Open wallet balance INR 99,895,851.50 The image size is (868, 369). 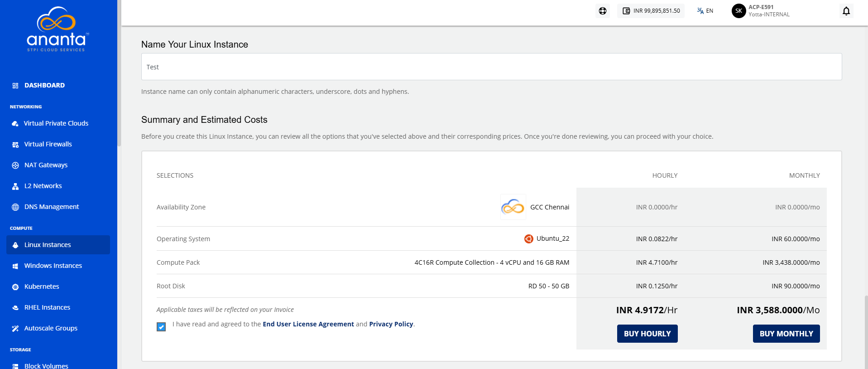click(x=651, y=11)
